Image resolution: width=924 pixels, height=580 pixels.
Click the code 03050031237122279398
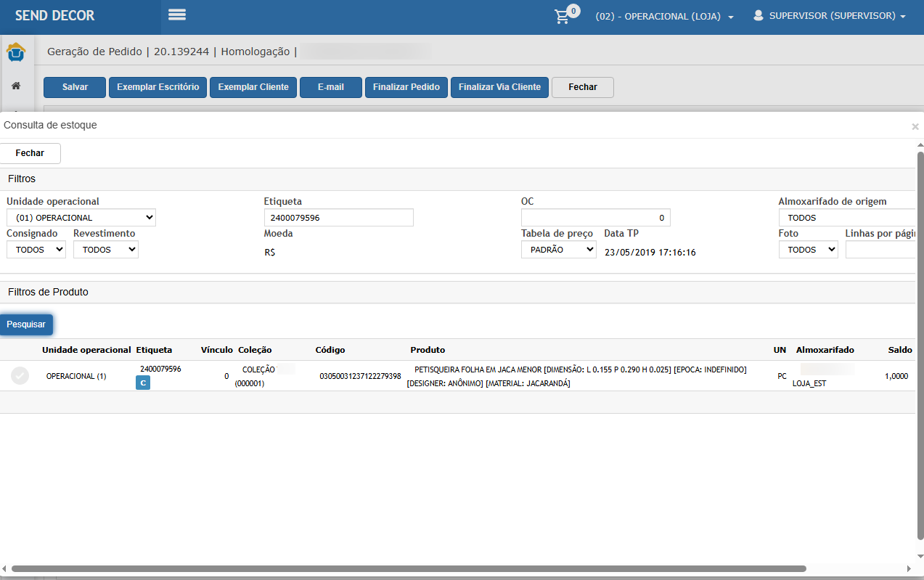point(360,376)
